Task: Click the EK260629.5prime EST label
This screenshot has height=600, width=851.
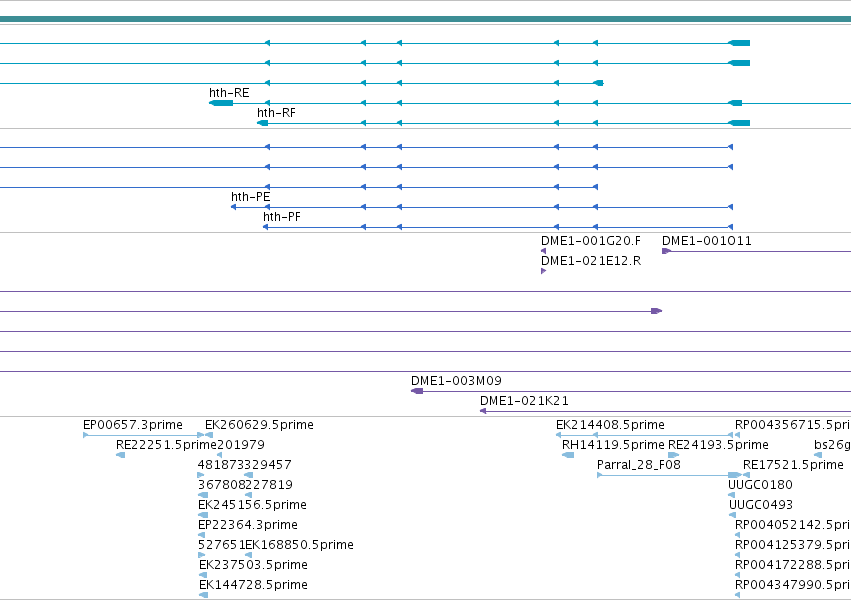Action: click(259, 425)
